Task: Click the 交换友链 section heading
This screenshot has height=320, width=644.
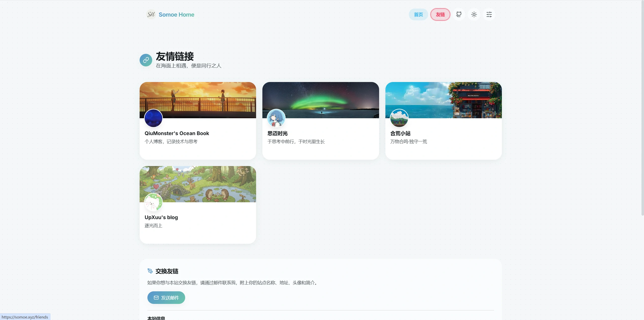Action: click(167, 271)
